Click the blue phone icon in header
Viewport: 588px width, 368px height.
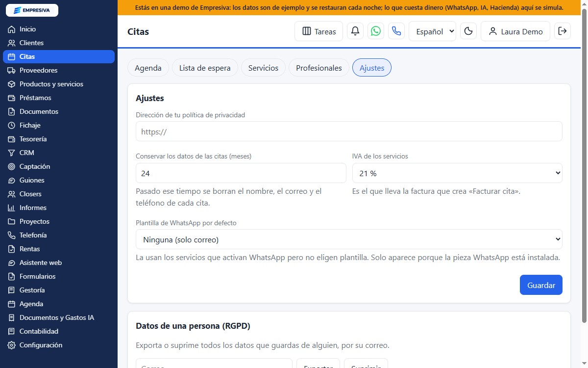396,31
